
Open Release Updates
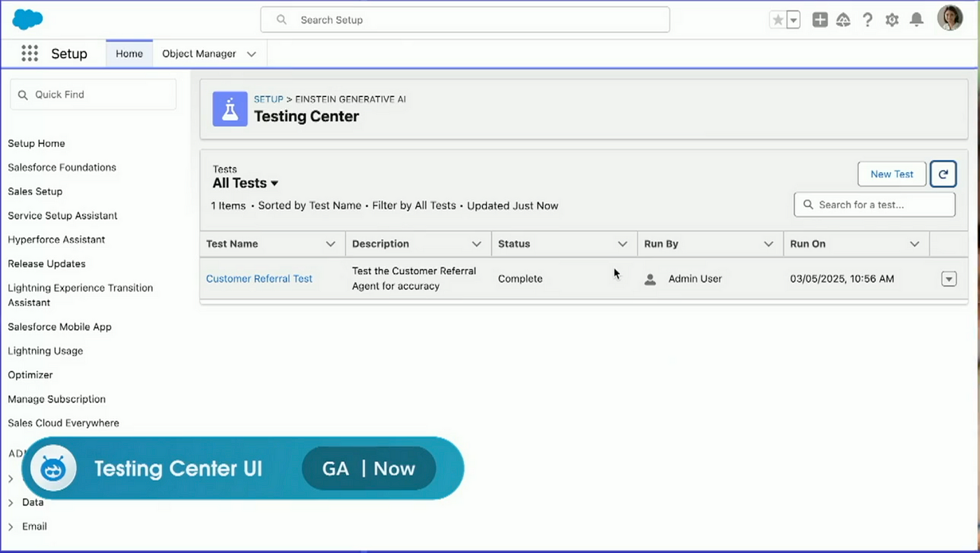[x=47, y=264]
